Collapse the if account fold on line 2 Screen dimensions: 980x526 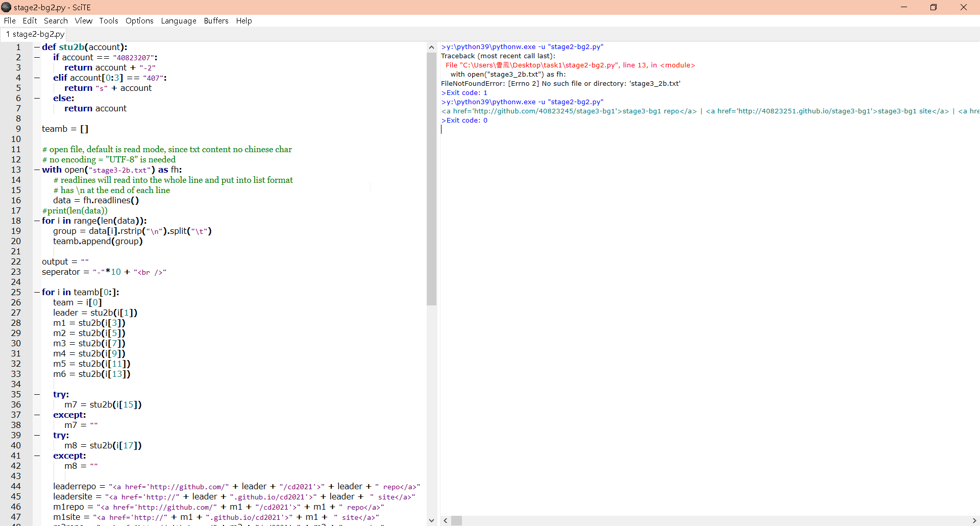(x=37, y=57)
